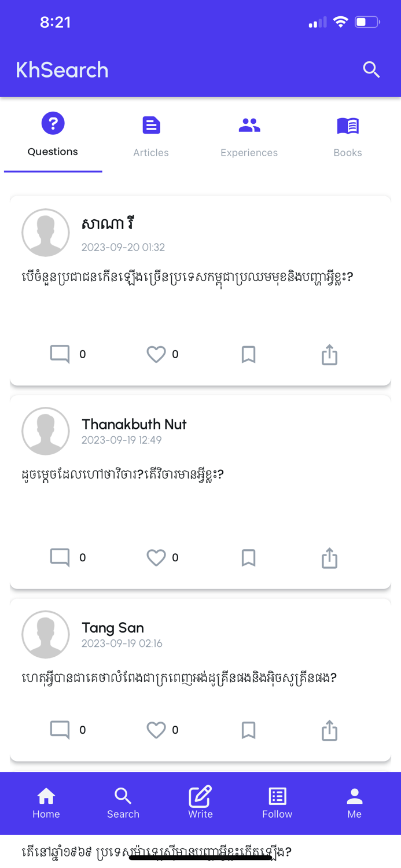Switch to the Articles tab
This screenshot has width=401, height=868.
click(x=150, y=134)
